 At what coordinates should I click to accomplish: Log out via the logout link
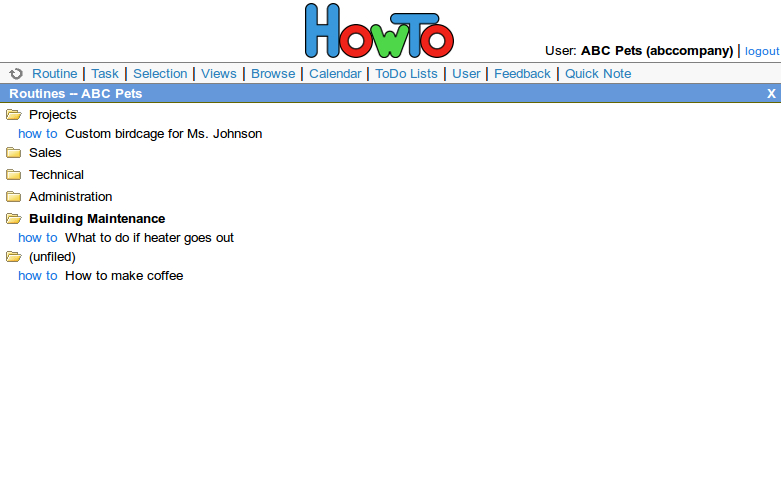click(x=761, y=51)
